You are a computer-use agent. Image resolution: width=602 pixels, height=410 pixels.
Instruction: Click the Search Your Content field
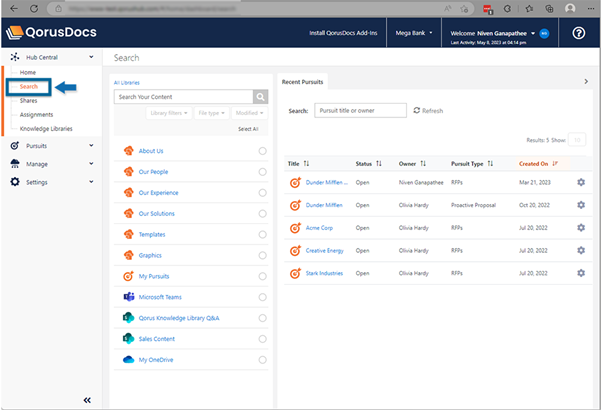tap(184, 97)
